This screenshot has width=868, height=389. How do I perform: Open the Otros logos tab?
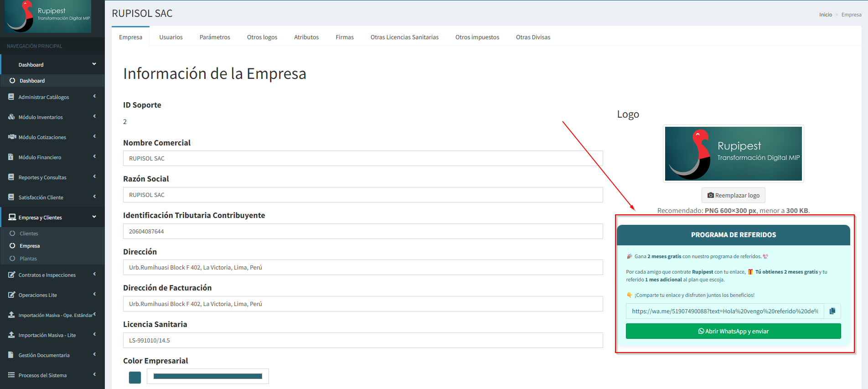point(262,37)
